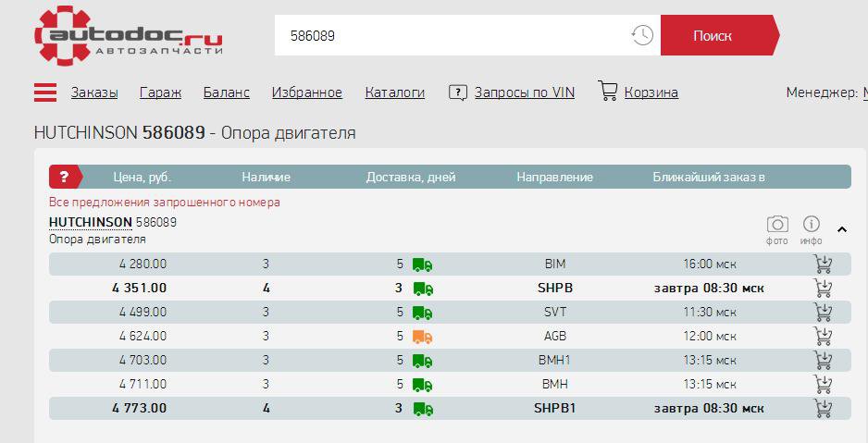Click the HUTCHINSON brand link
The height and width of the screenshot is (443, 868).
point(91,222)
